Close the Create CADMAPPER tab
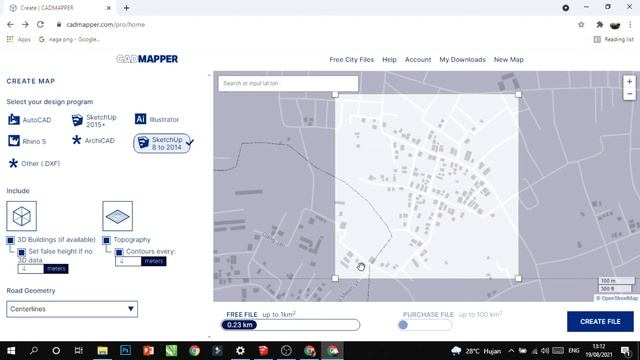Image resolution: width=640 pixels, height=360 pixels. 109,8
